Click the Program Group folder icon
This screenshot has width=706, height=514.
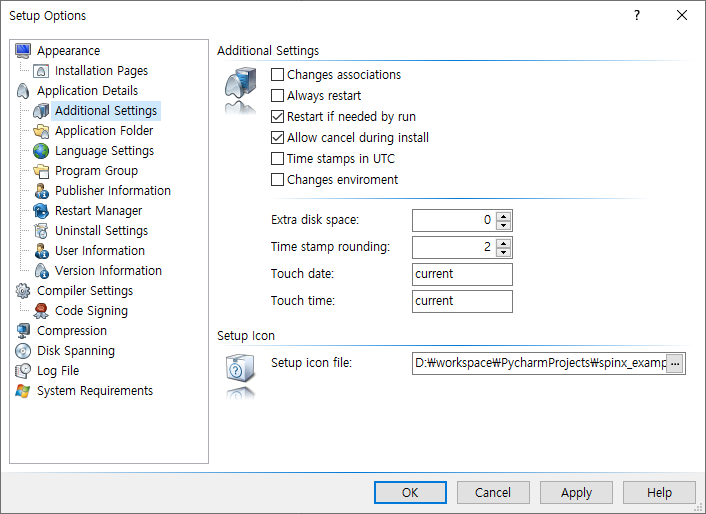41,171
